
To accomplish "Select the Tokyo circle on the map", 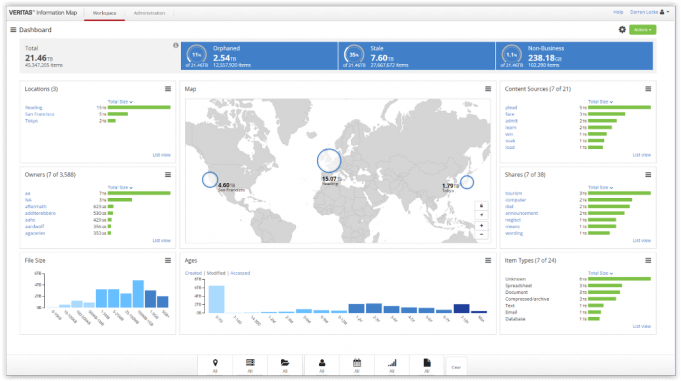I will [467, 182].
